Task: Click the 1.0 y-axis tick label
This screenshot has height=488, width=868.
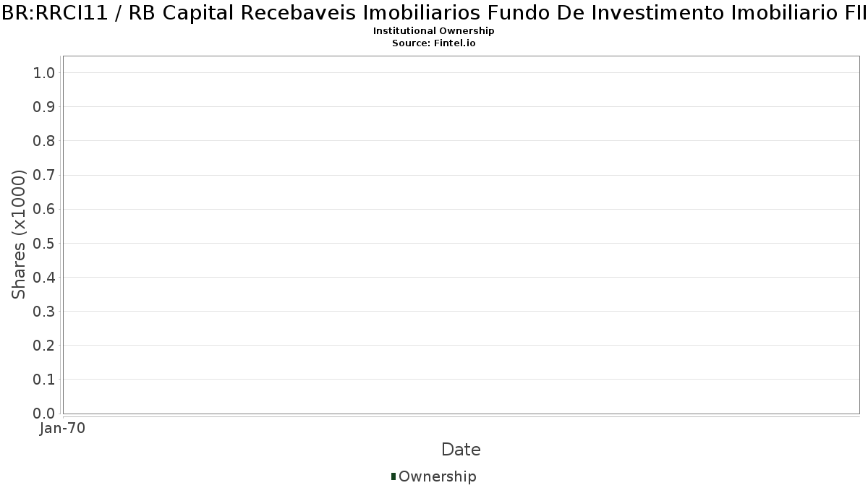Action: click(44, 72)
